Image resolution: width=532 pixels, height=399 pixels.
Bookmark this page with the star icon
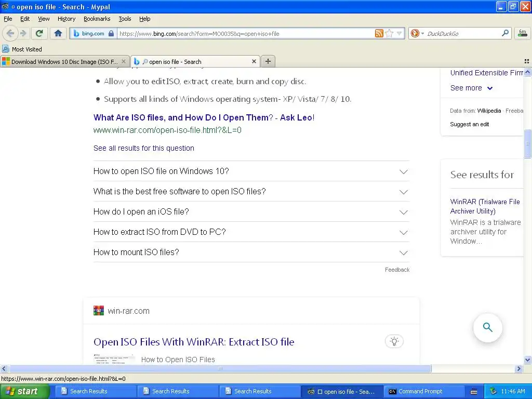tap(390, 33)
